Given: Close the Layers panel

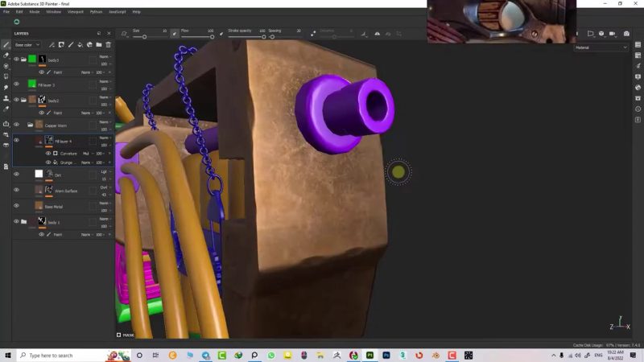Looking at the screenshot, I should [x=108, y=34].
